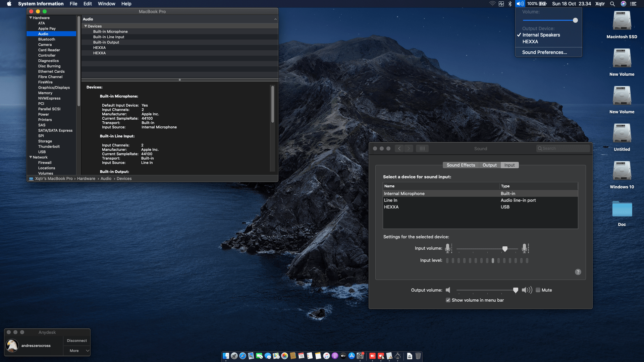Open the Help menu
644x362 pixels.
[126, 4]
